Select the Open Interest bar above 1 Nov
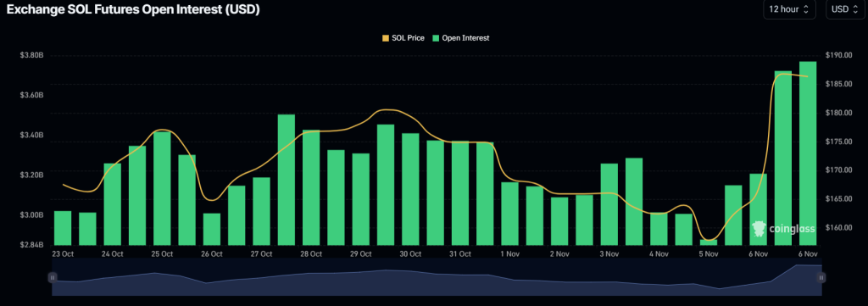The height and width of the screenshot is (306, 868). (x=509, y=214)
